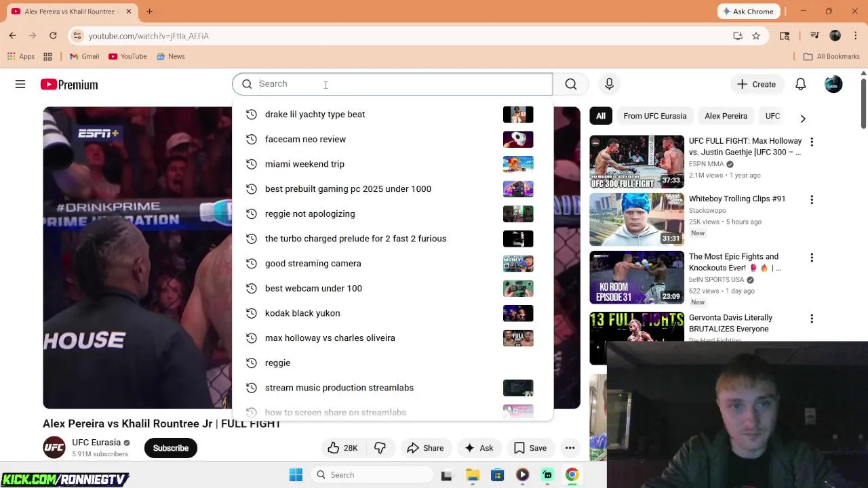The image size is (868, 488).
Task: Open a new Chrome tab
Action: 149,12
